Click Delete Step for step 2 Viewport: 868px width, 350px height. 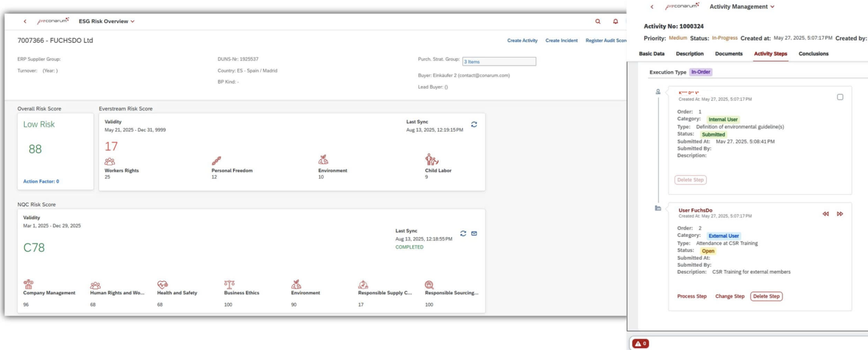(x=766, y=296)
